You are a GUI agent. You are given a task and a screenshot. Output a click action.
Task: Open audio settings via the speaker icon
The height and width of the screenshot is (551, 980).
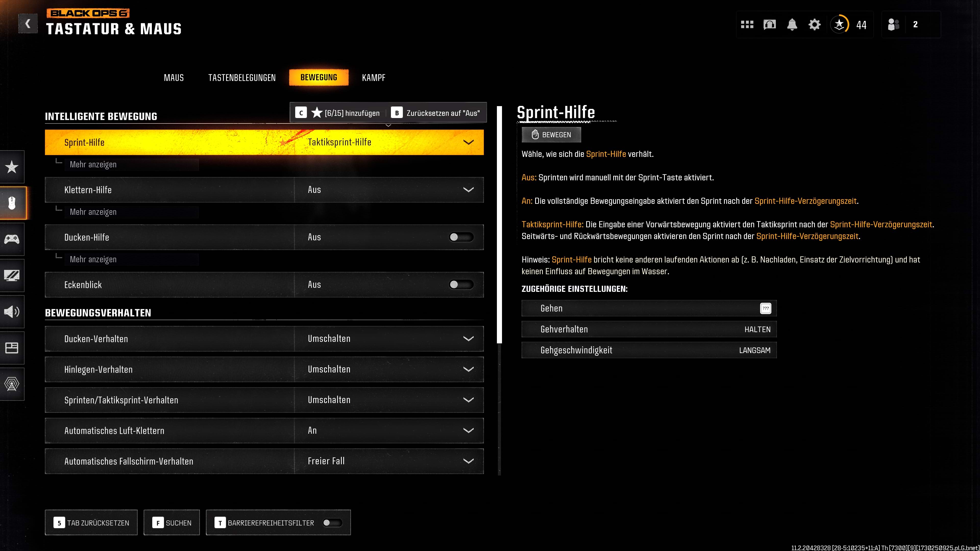[12, 311]
